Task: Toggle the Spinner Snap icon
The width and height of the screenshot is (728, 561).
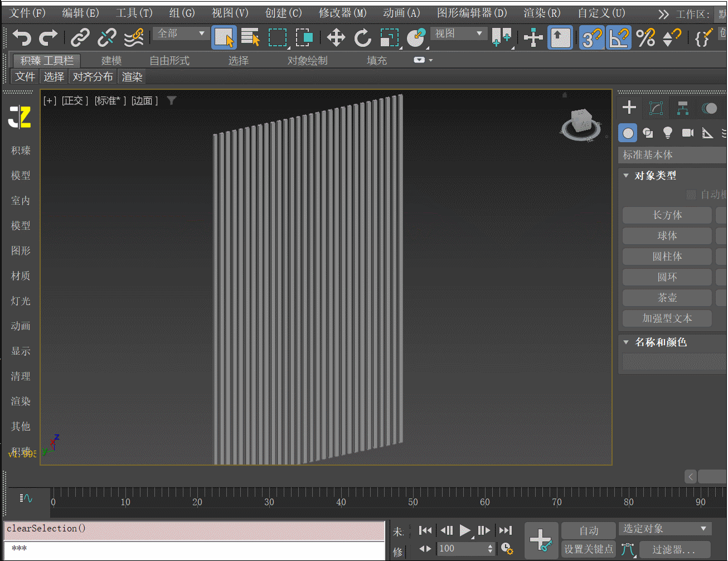Action: (672, 38)
